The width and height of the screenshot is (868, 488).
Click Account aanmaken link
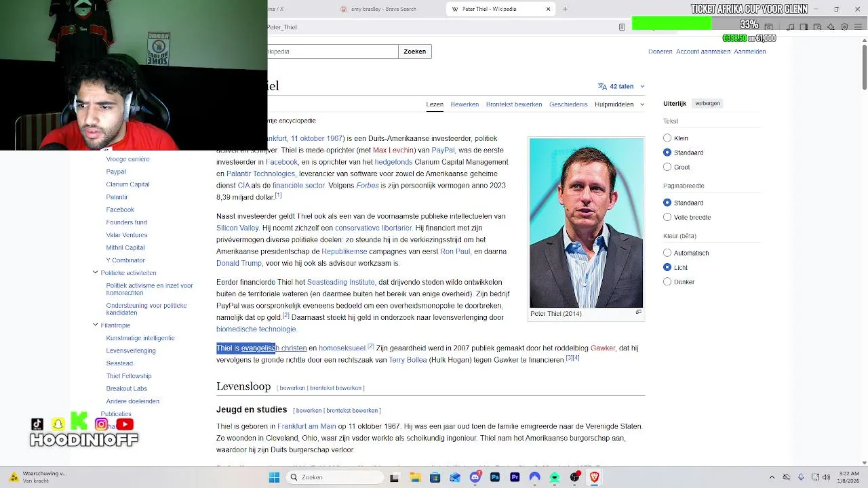[x=703, y=52]
